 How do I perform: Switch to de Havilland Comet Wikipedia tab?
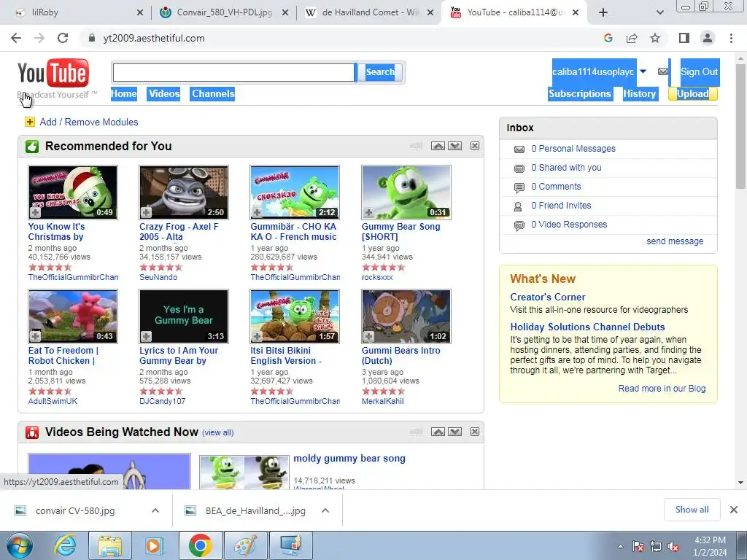tap(369, 12)
